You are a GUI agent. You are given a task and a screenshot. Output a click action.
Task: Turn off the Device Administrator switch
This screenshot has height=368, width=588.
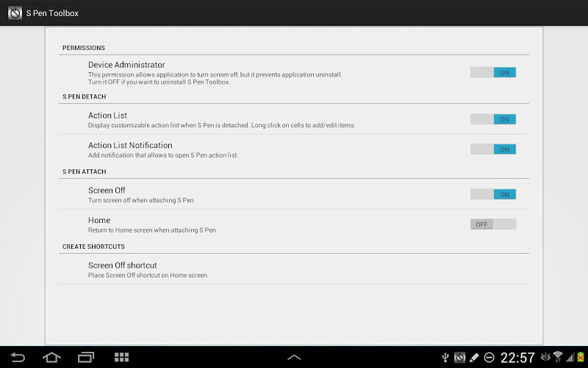[493, 72]
